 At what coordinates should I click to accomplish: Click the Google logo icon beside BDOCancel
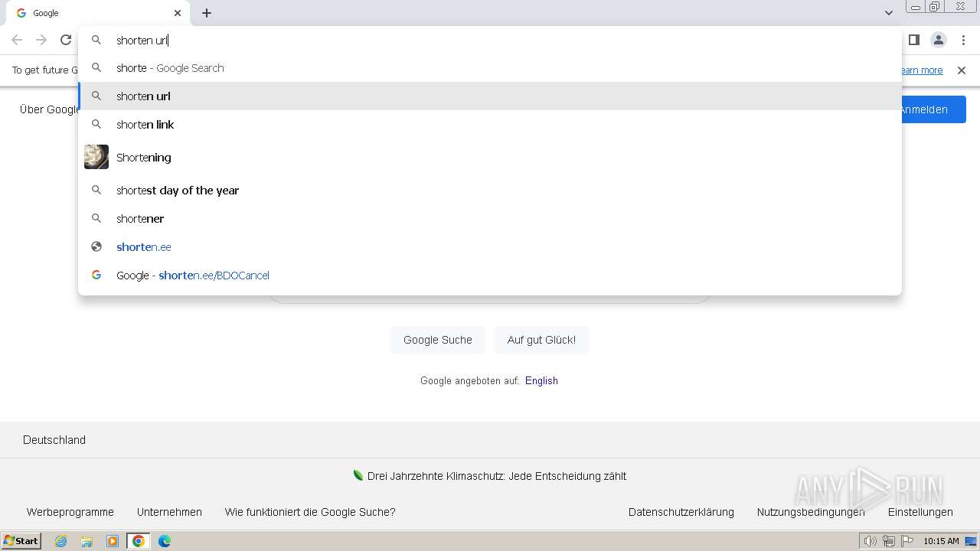click(x=96, y=275)
